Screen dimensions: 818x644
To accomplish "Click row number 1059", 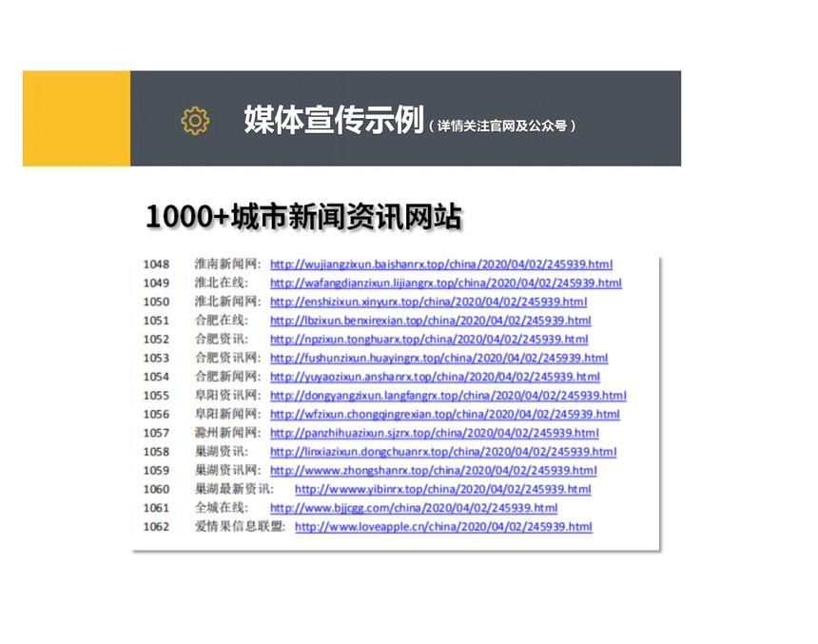I will [157, 471].
